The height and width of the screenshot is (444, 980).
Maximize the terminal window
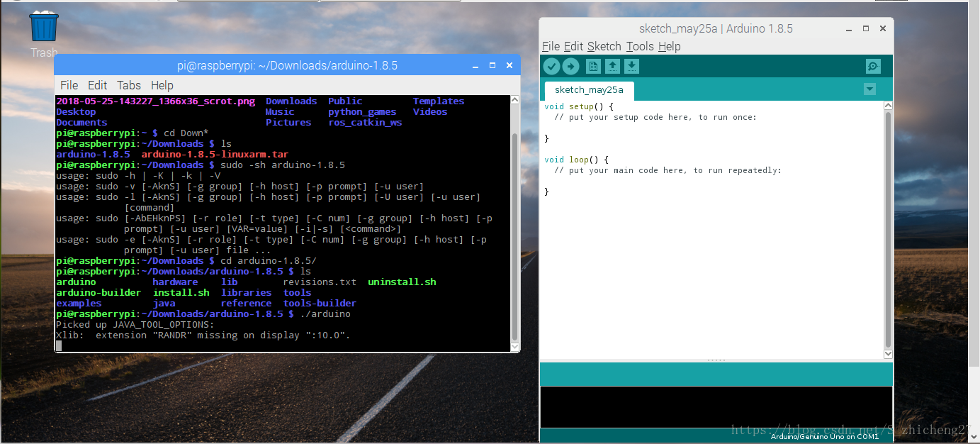coord(493,65)
